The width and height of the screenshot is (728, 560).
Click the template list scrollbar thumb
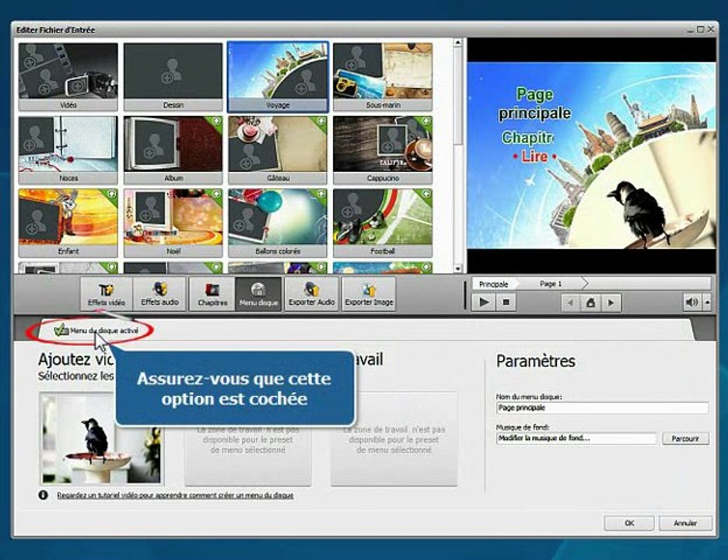pos(458,95)
